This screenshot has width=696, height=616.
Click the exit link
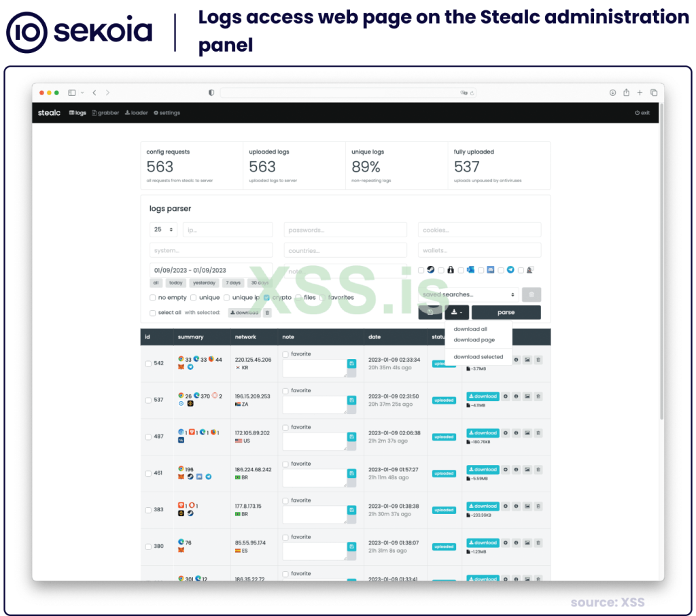[642, 113]
